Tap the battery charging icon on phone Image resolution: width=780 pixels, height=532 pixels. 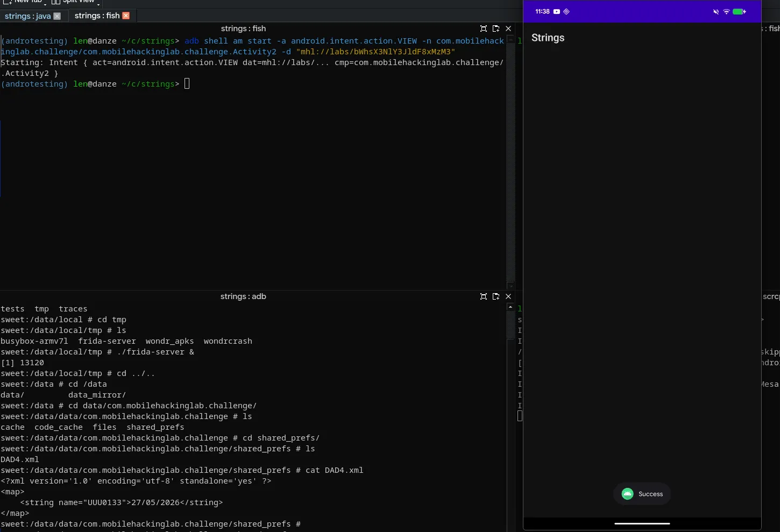click(739, 11)
